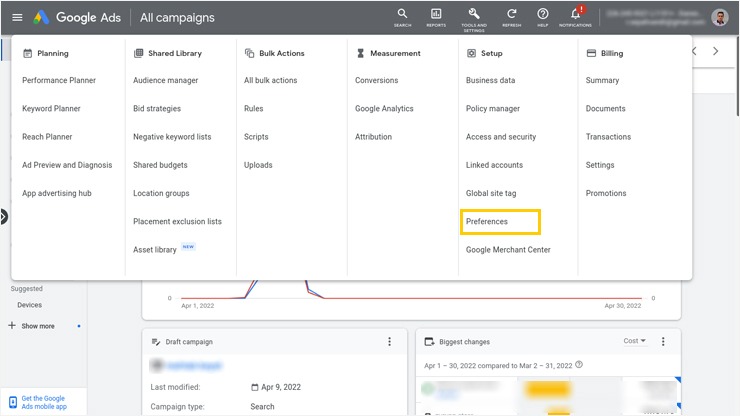The image size is (740, 416).
Task: Click the help icon beside date comparison
Action: tap(579, 365)
